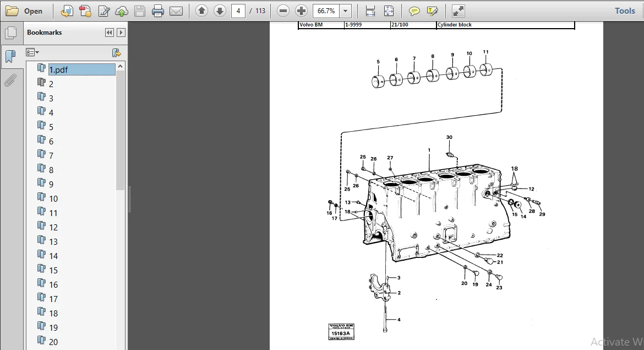
Task: Select bookmark 4
Action: click(x=51, y=112)
